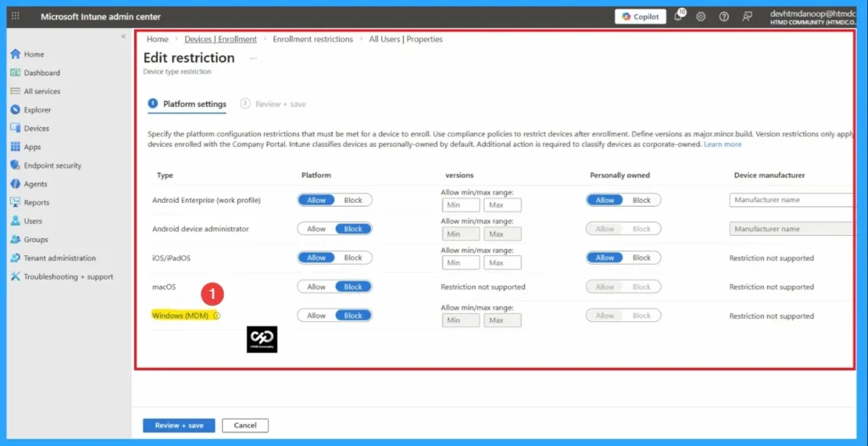
Task: Block personally owned Android Enterprise devices
Action: 642,200
